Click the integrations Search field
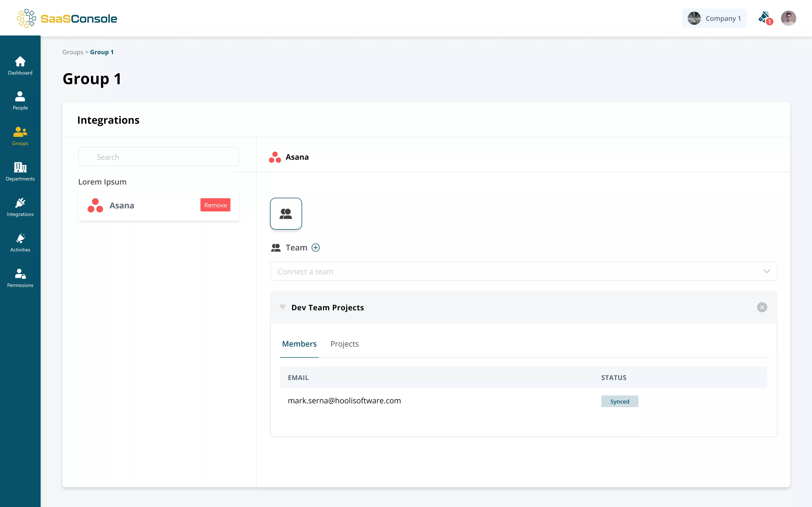Viewport: 812px width, 507px height. pos(158,157)
